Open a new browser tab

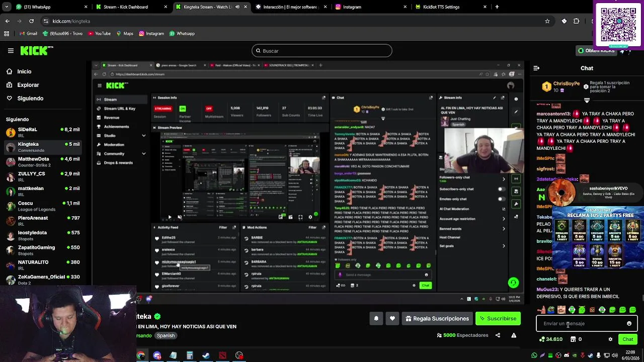(x=497, y=7)
